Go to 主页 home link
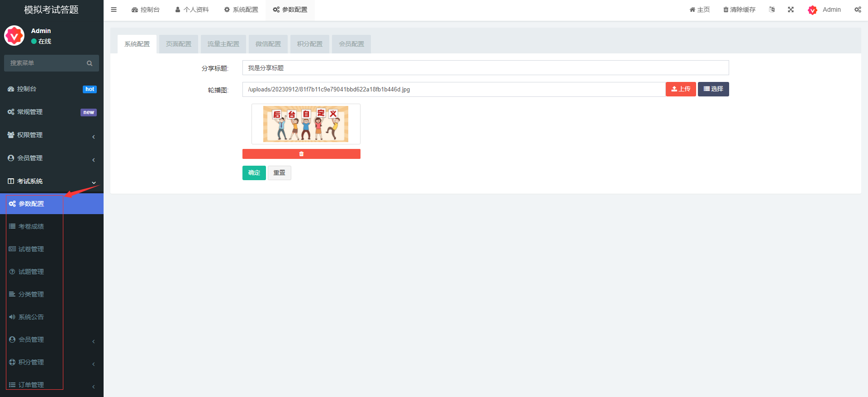 click(699, 10)
